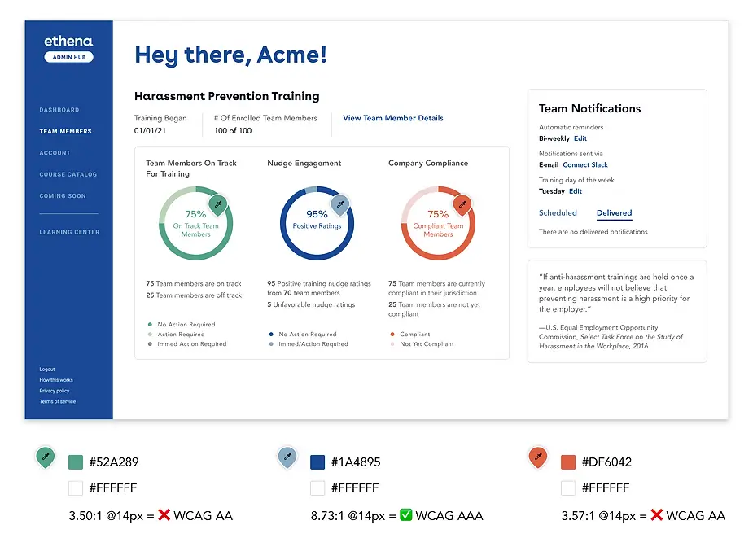Click the orange eyedropper pin beside #DF6042

pyautogui.click(x=538, y=457)
